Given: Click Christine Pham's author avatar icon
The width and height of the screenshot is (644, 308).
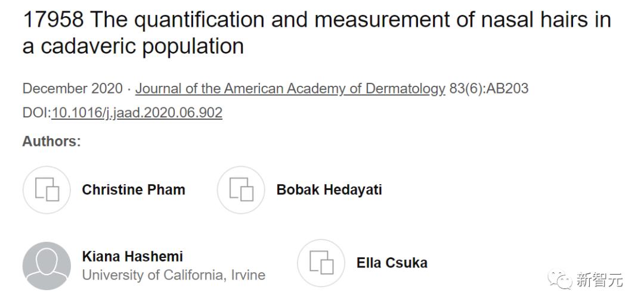Looking at the screenshot, I should coord(47,190).
